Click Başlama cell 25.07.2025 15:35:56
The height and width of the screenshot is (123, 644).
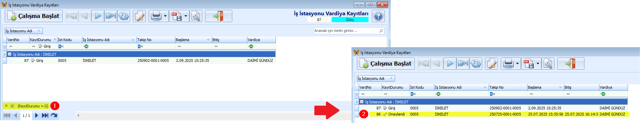545,114
